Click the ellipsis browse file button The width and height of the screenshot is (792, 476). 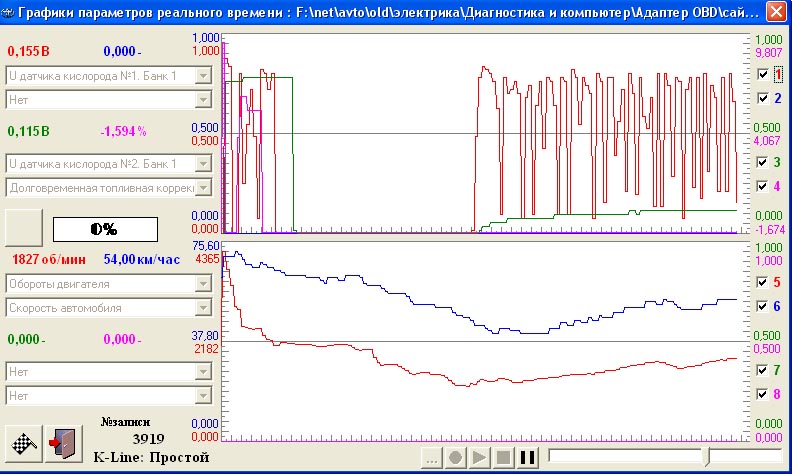coord(431,458)
